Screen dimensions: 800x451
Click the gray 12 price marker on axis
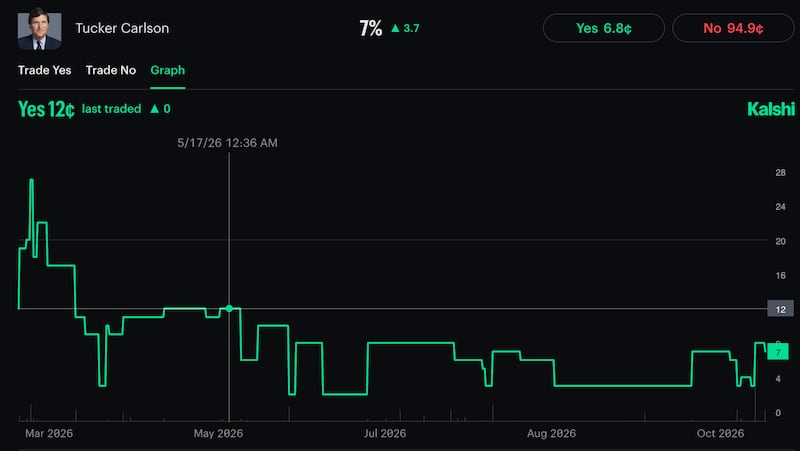coord(781,309)
